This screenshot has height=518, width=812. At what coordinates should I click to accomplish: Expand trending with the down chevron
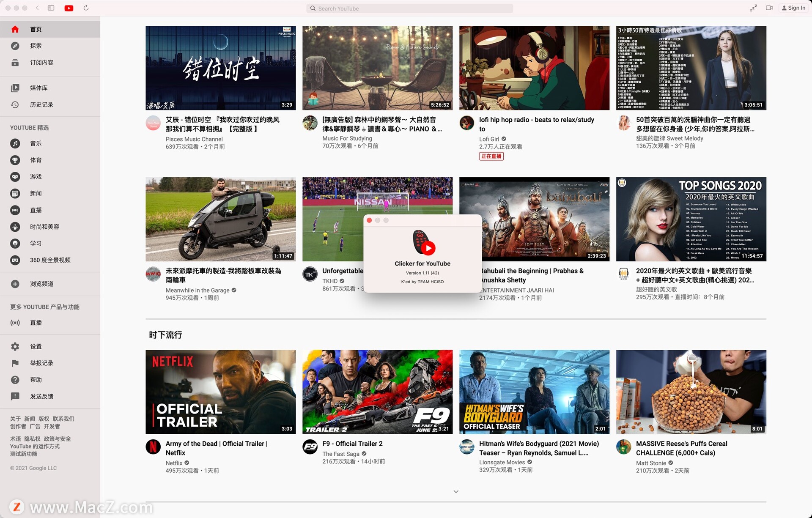(x=456, y=491)
